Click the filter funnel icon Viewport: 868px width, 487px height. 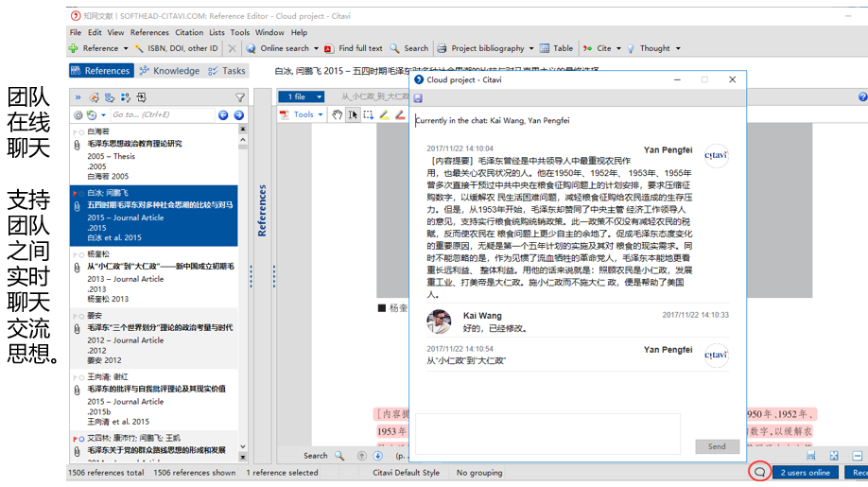point(240,98)
